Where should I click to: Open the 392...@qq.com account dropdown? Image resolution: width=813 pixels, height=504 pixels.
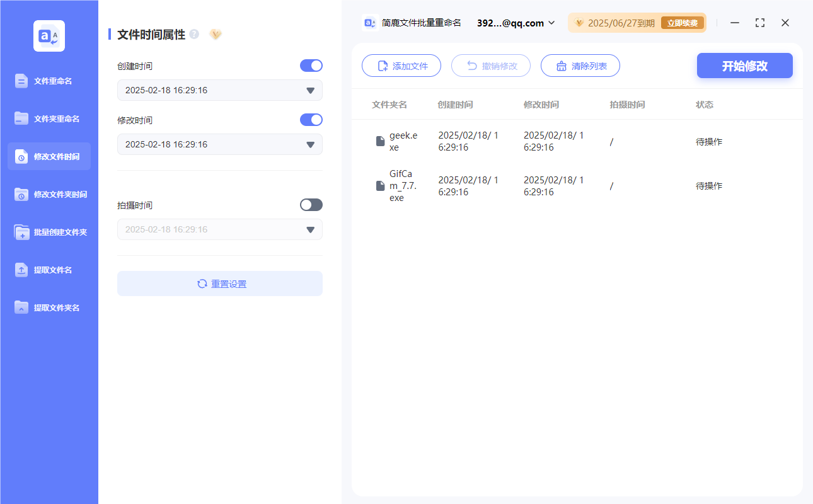click(x=515, y=23)
